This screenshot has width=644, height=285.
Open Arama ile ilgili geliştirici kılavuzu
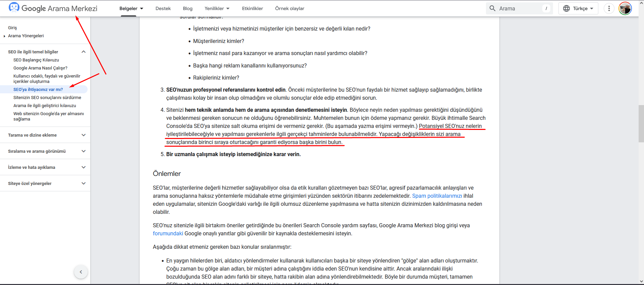click(x=45, y=106)
